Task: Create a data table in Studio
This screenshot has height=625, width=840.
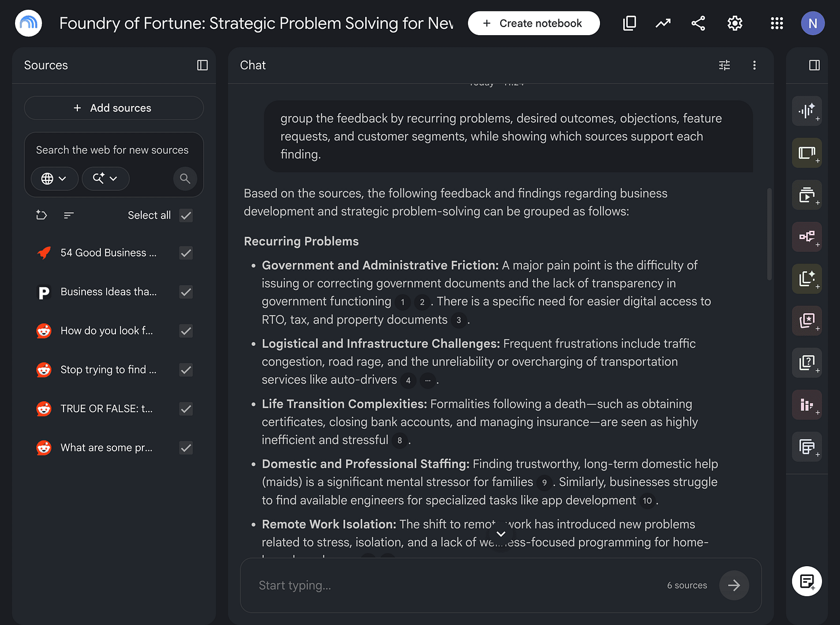Action: (x=807, y=446)
